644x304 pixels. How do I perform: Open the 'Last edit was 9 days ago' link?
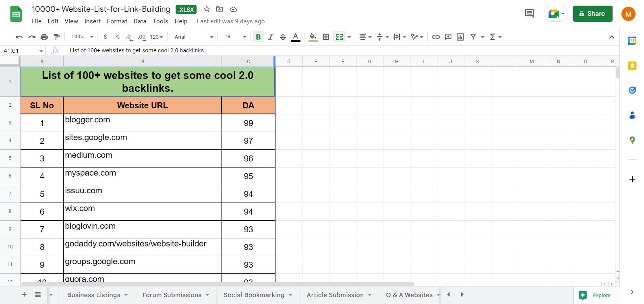(x=230, y=21)
